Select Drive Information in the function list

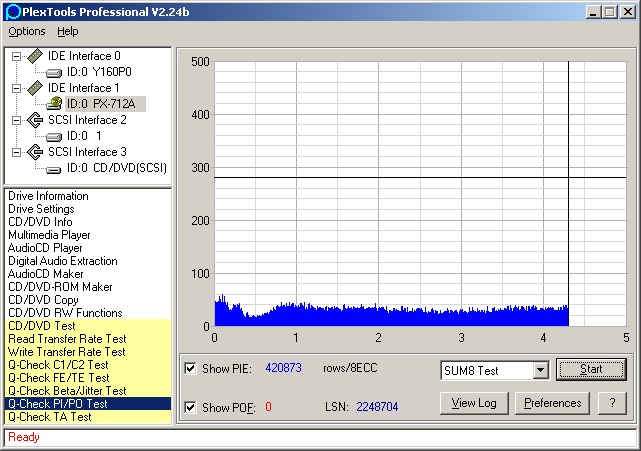(x=48, y=196)
